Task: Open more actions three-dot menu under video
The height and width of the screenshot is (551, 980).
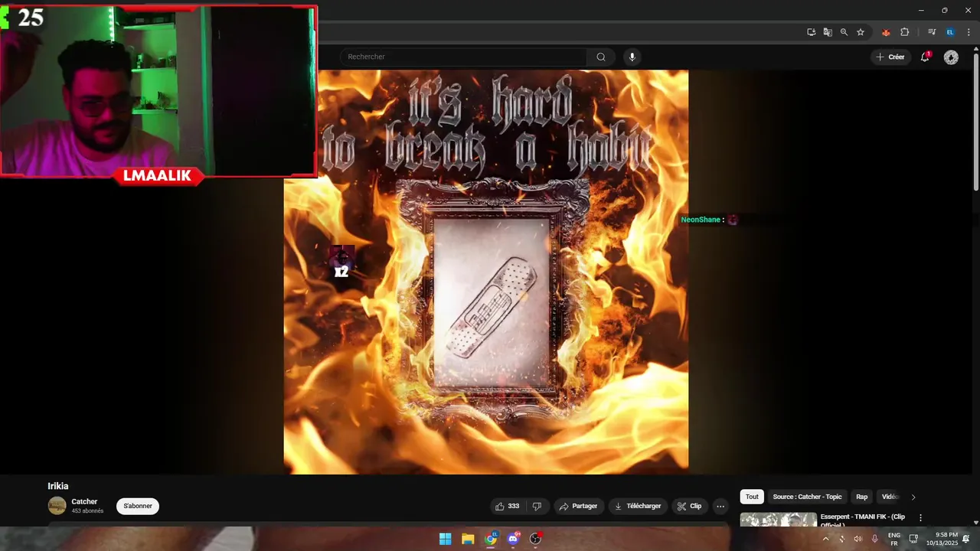Action: [720, 506]
